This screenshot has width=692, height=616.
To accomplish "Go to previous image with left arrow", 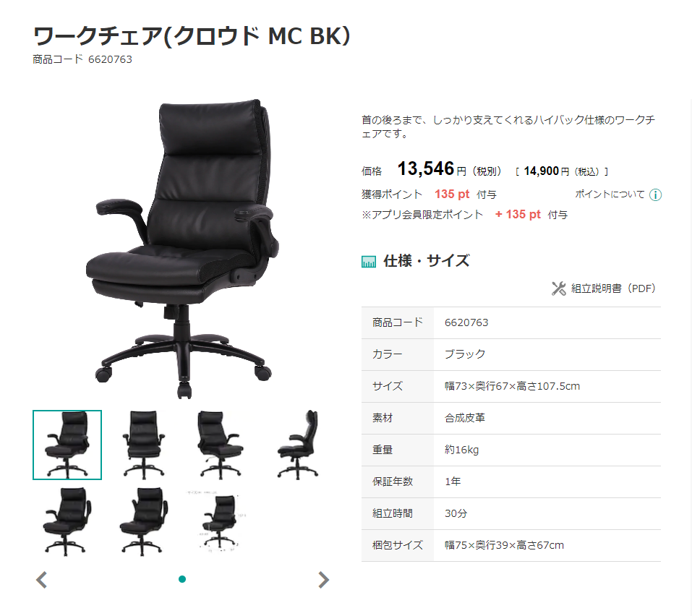I will 41,580.
